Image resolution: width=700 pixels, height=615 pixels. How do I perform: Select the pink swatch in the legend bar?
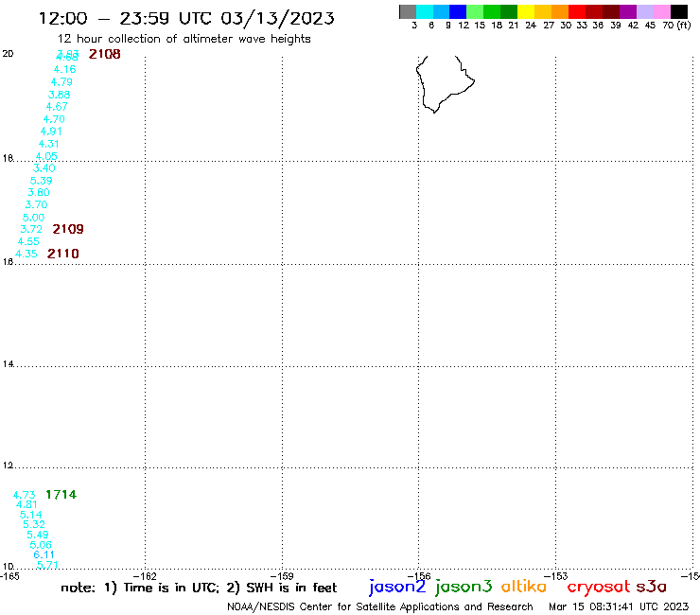[x=662, y=11]
